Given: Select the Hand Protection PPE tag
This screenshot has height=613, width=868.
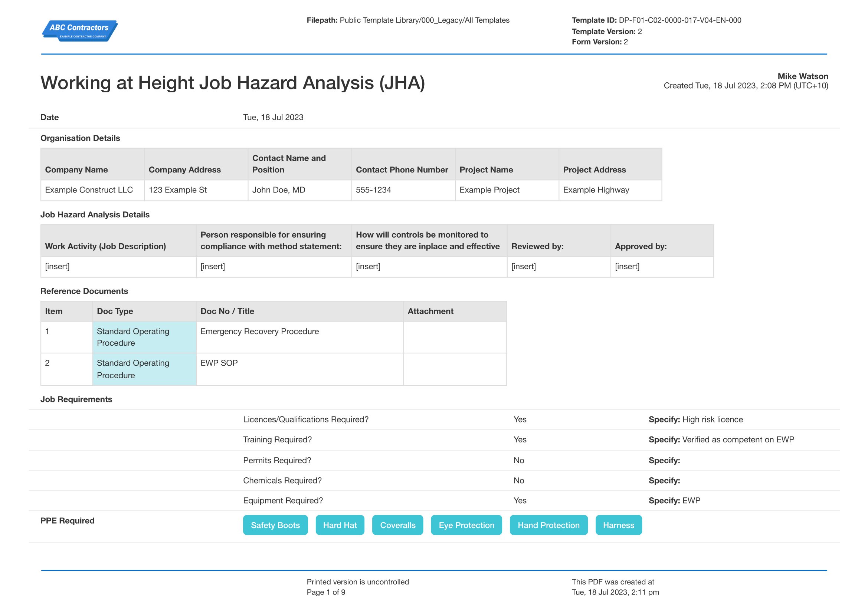Looking at the screenshot, I should [548, 525].
